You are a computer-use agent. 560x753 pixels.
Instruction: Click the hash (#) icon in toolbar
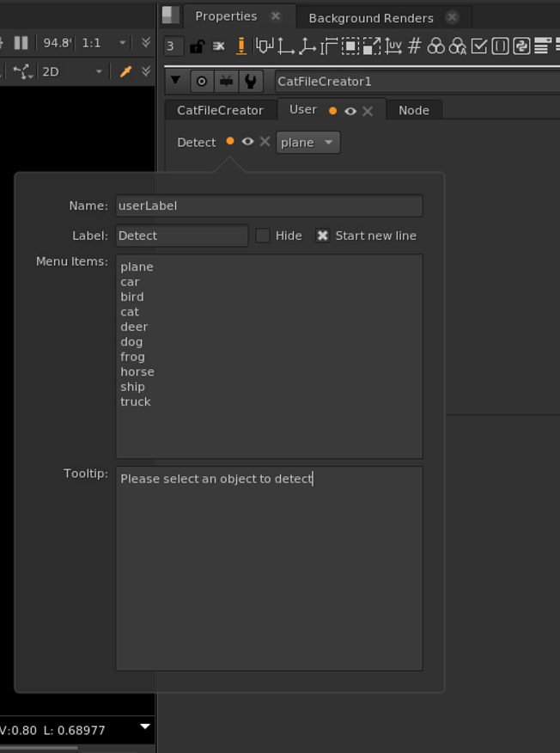pos(414,46)
